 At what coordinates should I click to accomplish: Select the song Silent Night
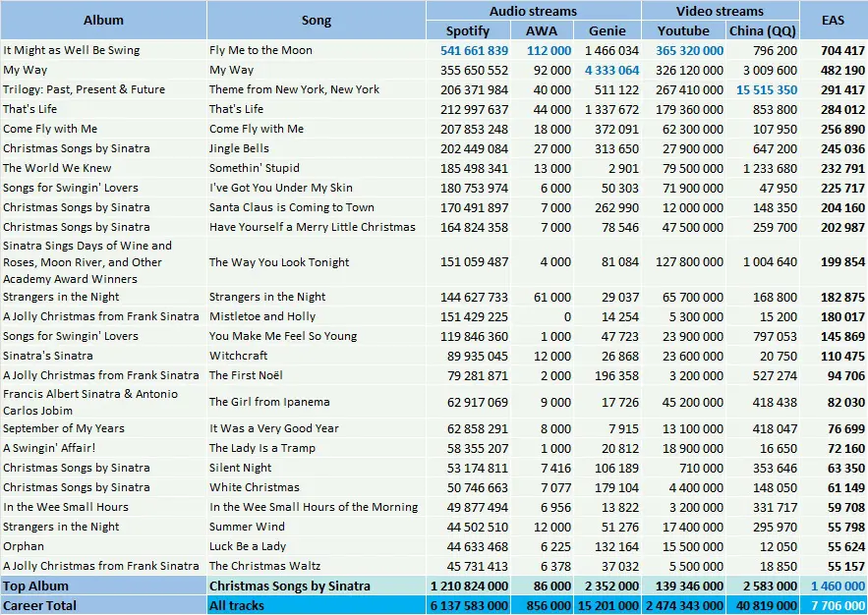[240, 468]
